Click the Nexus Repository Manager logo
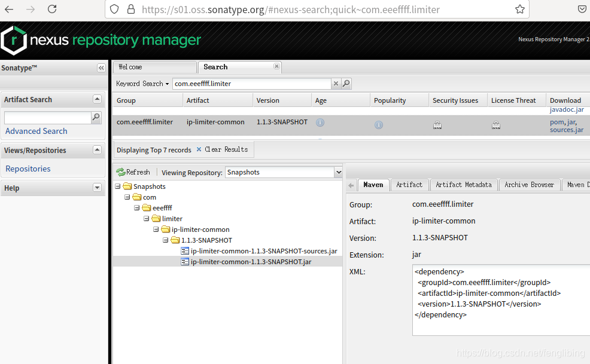The width and height of the screenshot is (590, 364). [x=101, y=40]
